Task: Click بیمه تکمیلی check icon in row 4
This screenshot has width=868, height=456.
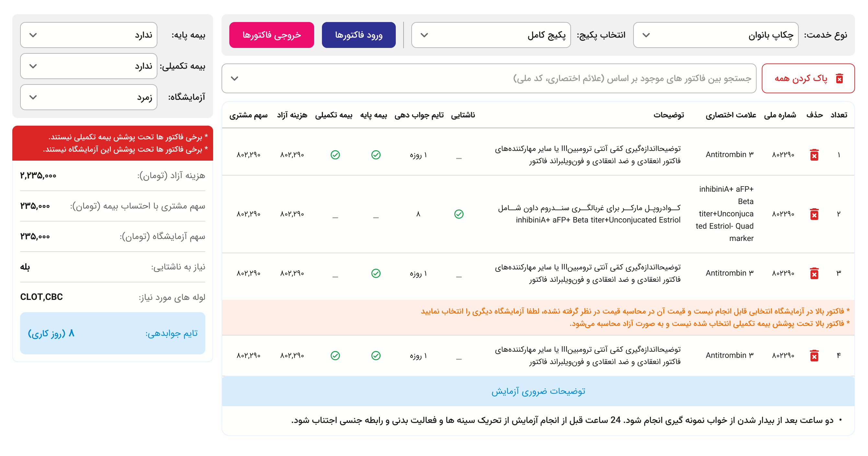Action: coord(335,356)
